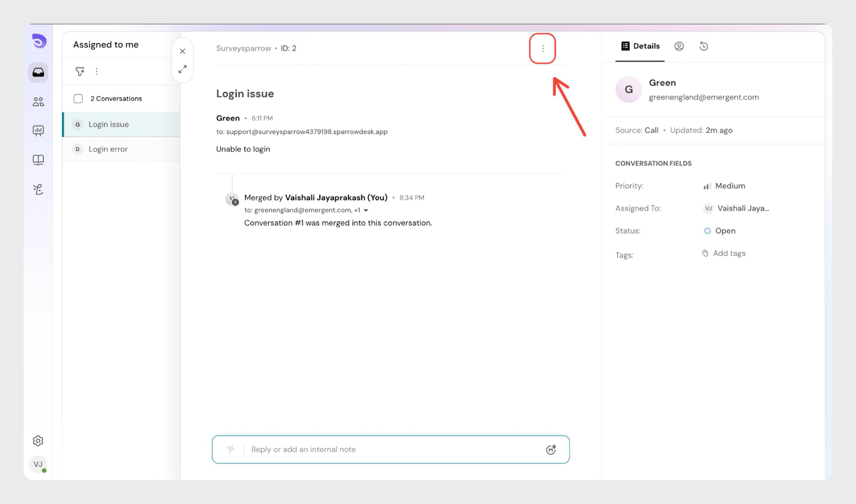Viewport: 856px width, 504px height.
Task: Click the AI assist sparkle icon
Action: [x=231, y=449]
